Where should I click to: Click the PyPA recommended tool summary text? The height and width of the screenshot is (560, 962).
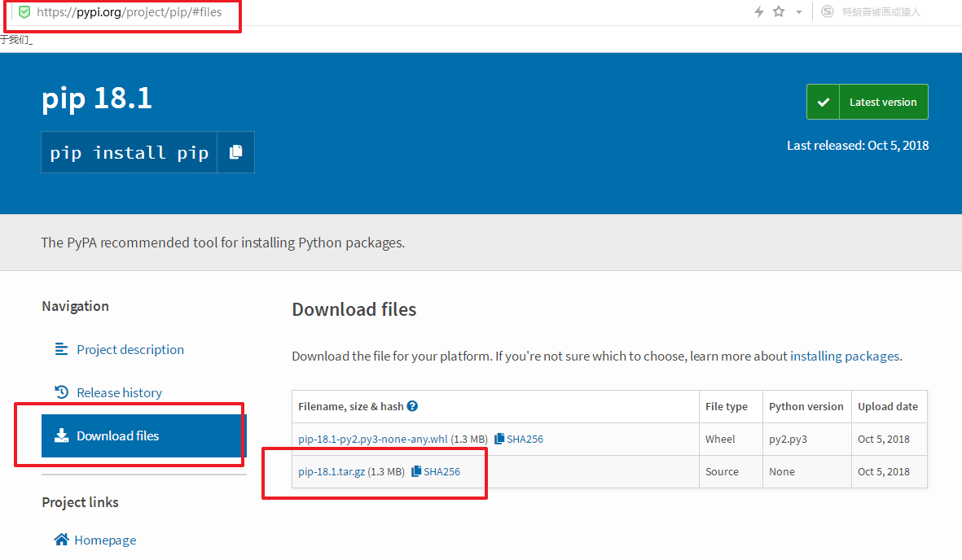click(x=222, y=243)
